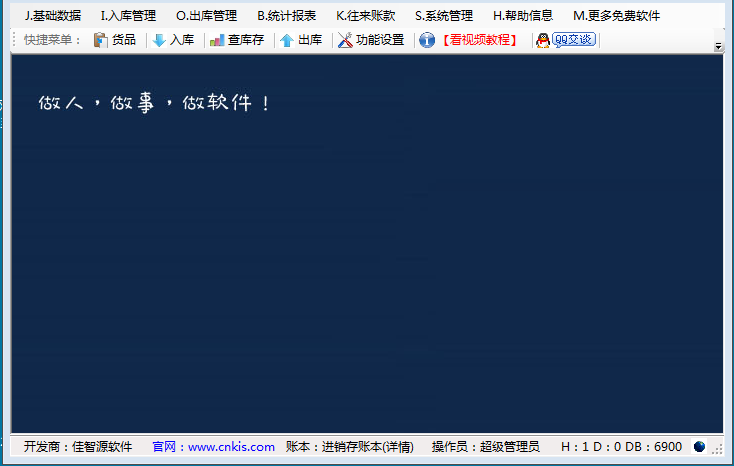
Task: Open the H.帮助信息 menu
Action: [523, 16]
